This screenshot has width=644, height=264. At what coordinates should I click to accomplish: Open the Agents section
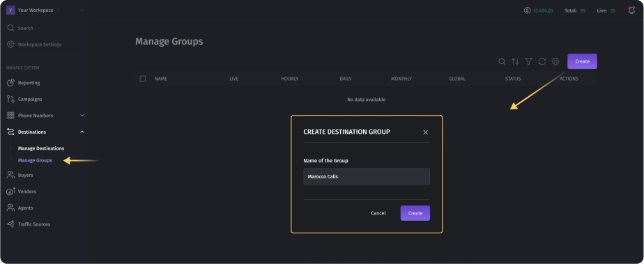(26, 208)
